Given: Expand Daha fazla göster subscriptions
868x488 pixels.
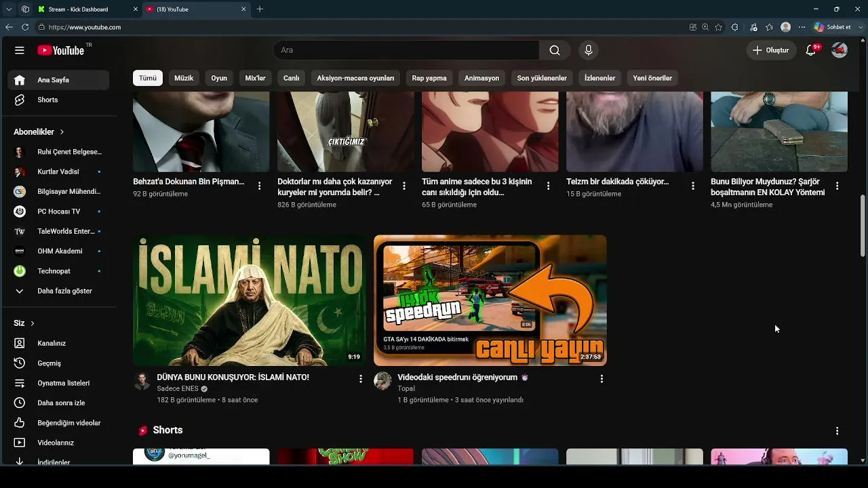Looking at the screenshot, I should (x=58, y=291).
